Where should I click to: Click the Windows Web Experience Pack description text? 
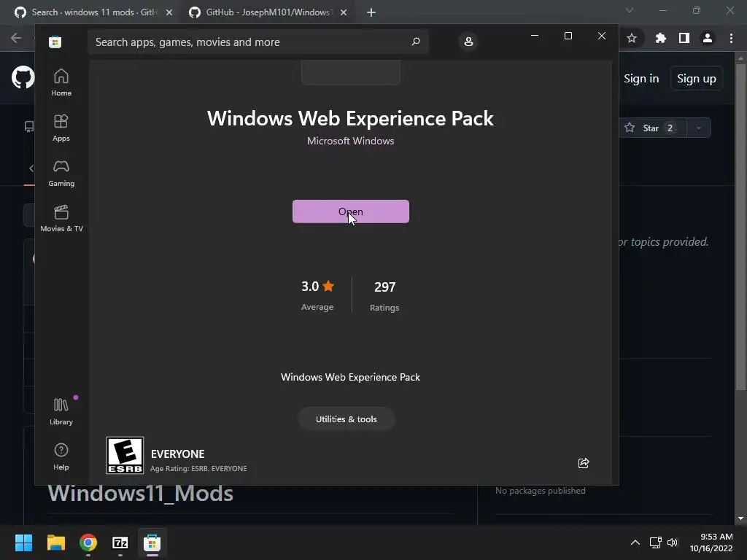[x=350, y=377]
